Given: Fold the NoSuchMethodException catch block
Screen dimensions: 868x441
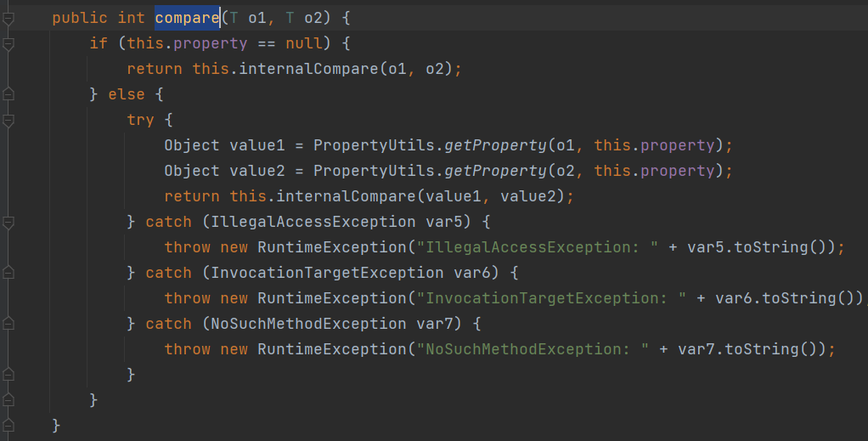Looking at the screenshot, I should (8, 324).
